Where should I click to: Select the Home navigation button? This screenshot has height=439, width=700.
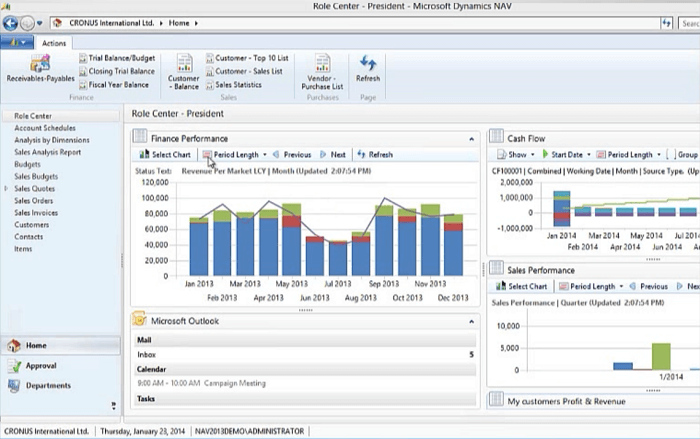tap(61, 345)
